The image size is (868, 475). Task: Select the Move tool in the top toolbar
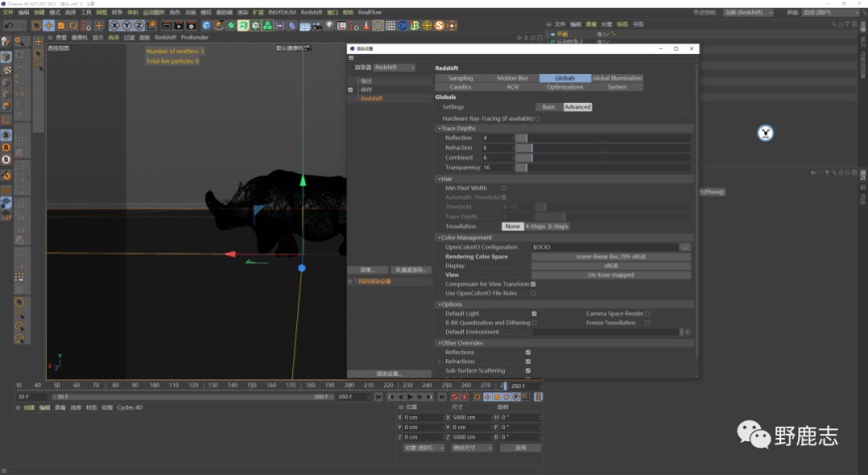49,26
